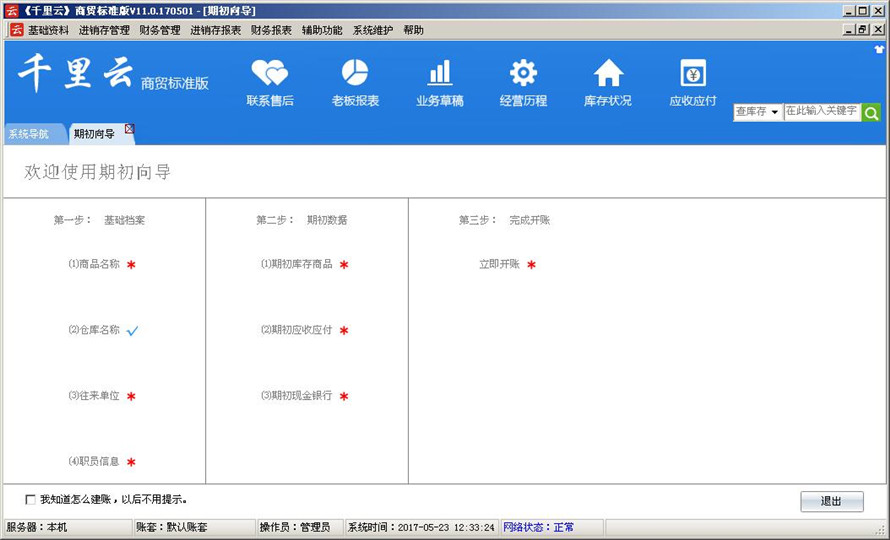This screenshot has height=540, width=890.
Task: Click the 立即开账 link
Action: pyautogui.click(x=499, y=264)
